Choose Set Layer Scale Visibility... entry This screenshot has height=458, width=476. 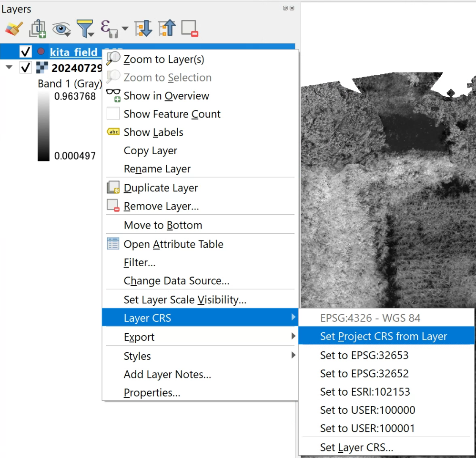pyautogui.click(x=200, y=299)
